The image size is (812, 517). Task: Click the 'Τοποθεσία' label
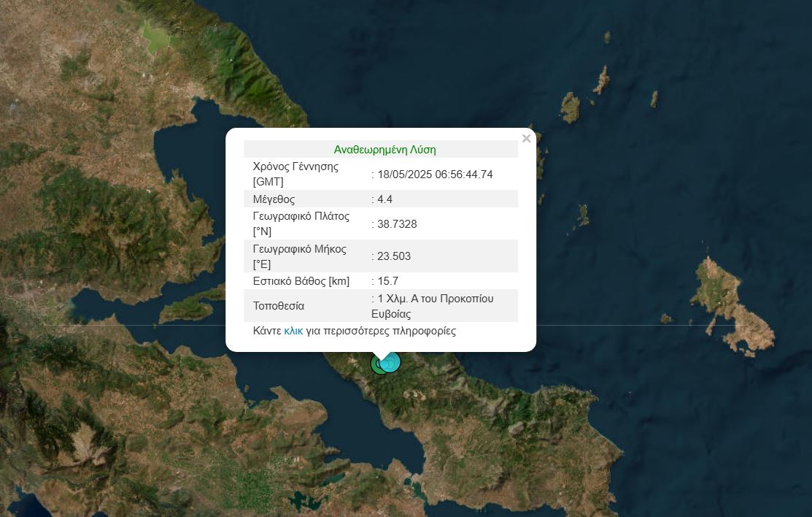(278, 306)
